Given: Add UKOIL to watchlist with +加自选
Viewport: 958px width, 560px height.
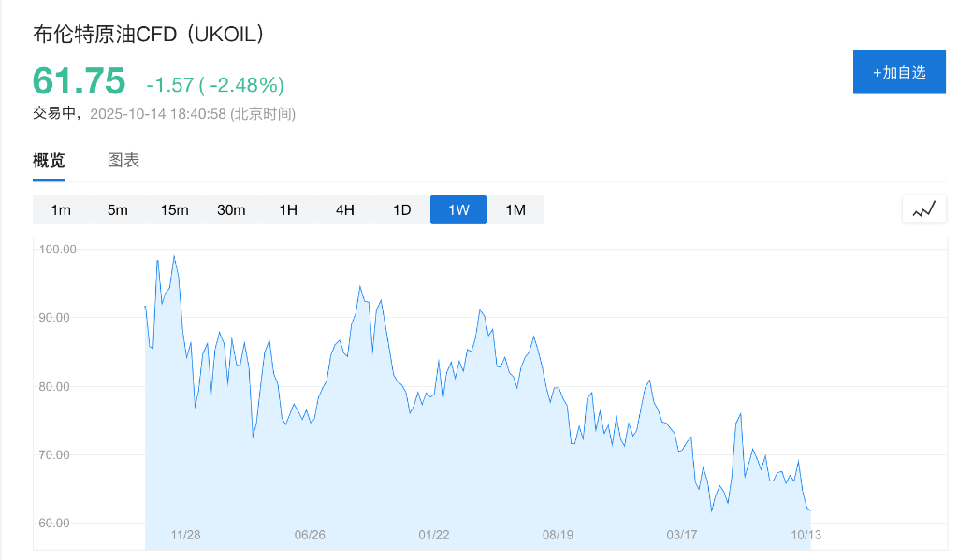Looking at the screenshot, I should (899, 72).
